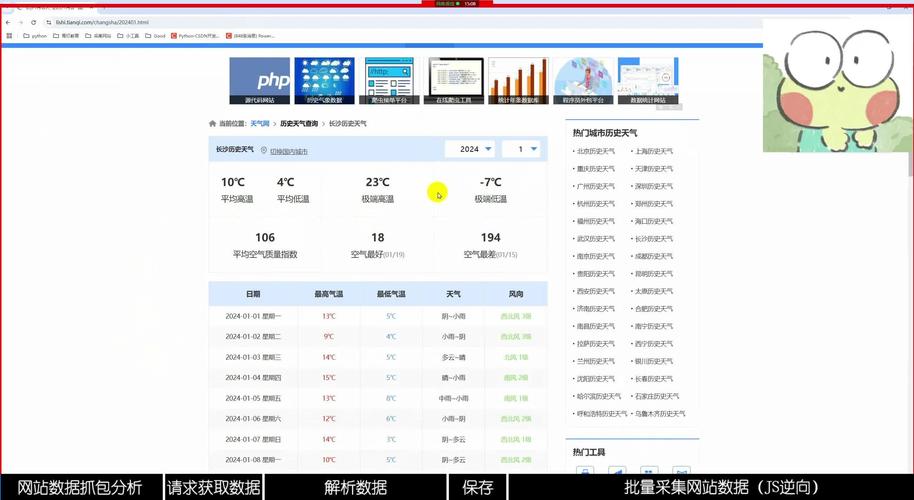Open the month dropdown showing 1
This screenshot has width=914, height=500.
(521, 149)
